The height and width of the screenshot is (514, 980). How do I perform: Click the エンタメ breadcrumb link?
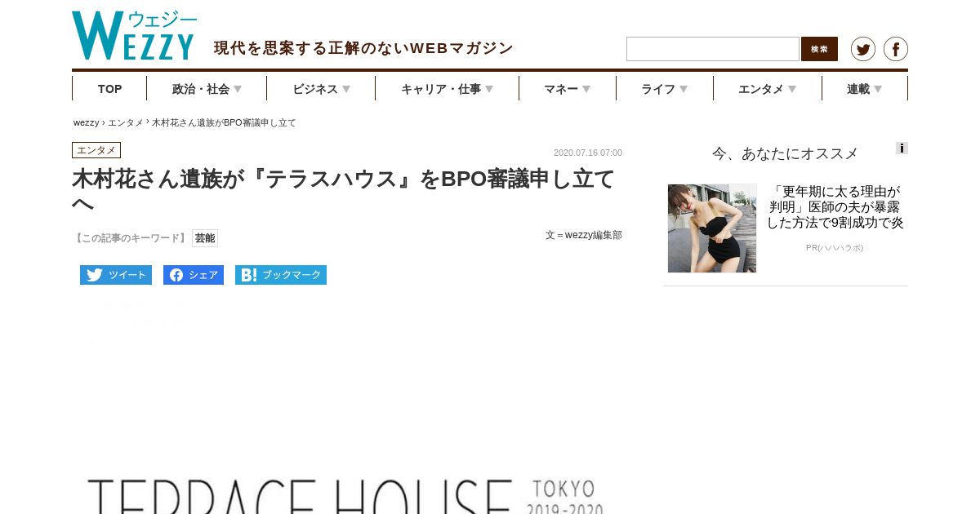click(126, 122)
